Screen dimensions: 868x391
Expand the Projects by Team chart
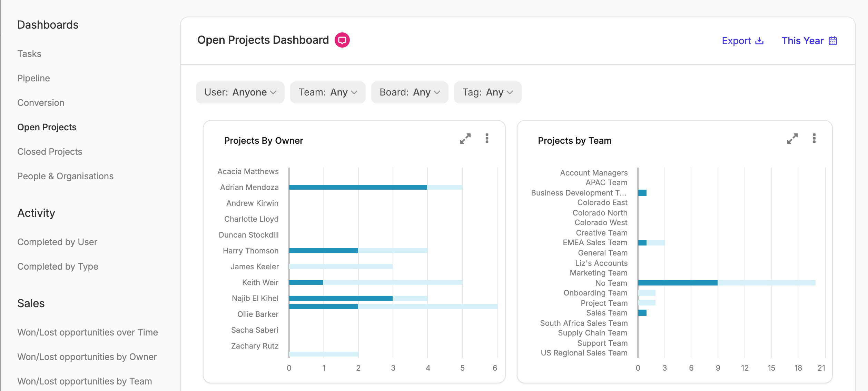tap(792, 139)
